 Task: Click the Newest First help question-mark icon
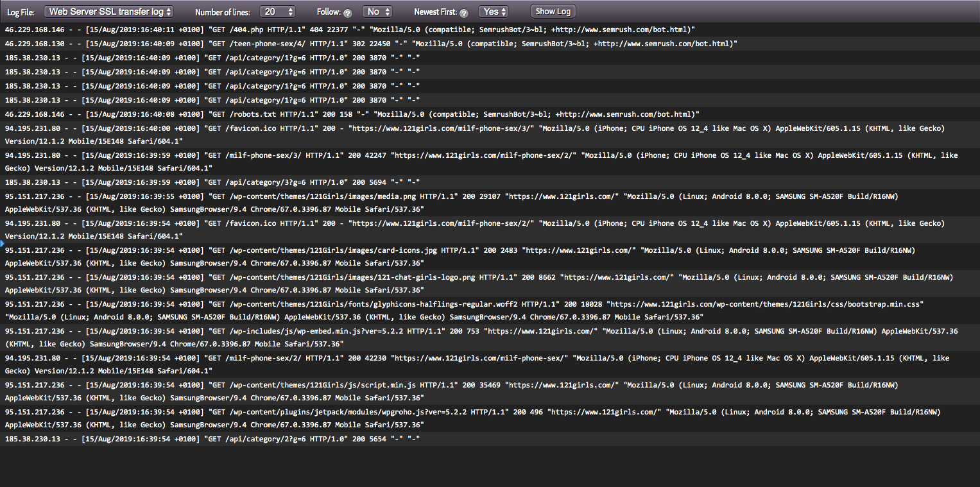(463, 12)
